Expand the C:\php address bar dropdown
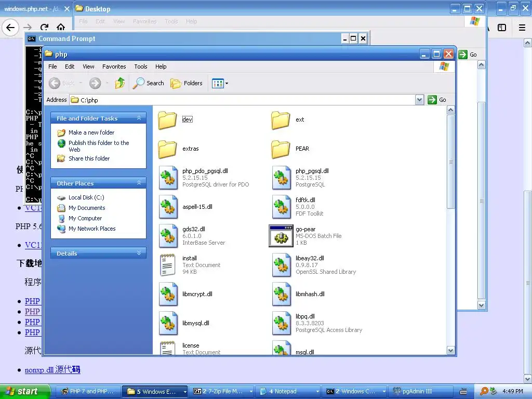This screenshot has height=399, width=532. click(x=419, y=100)
